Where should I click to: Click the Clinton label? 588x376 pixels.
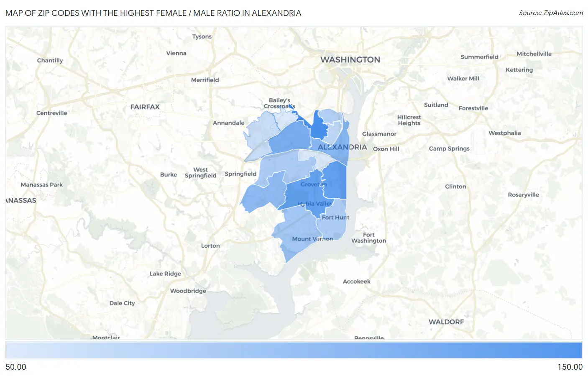[455, 187]
